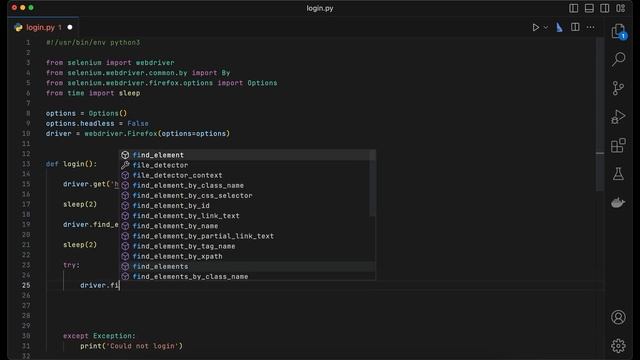Open the Extensions view icon
This screenshot has height=360, width=640.
point(618,145)
